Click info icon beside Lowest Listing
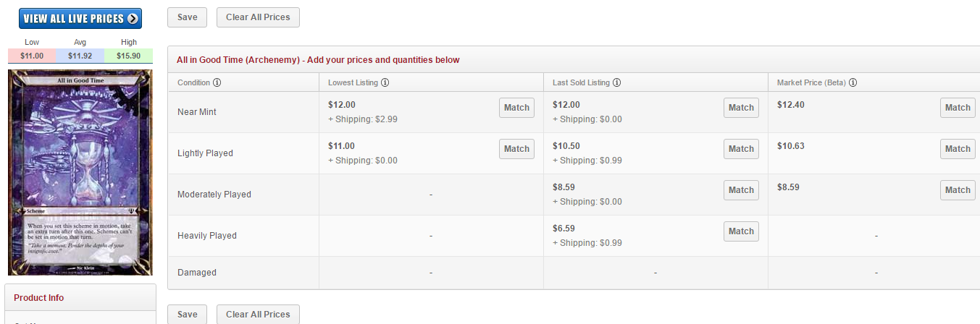The image size is (980, 324). [385, 82]
